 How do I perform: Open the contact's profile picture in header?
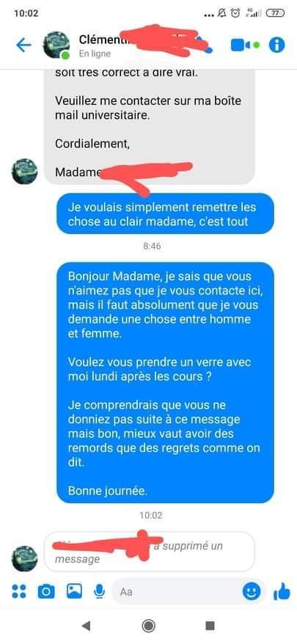56,45
